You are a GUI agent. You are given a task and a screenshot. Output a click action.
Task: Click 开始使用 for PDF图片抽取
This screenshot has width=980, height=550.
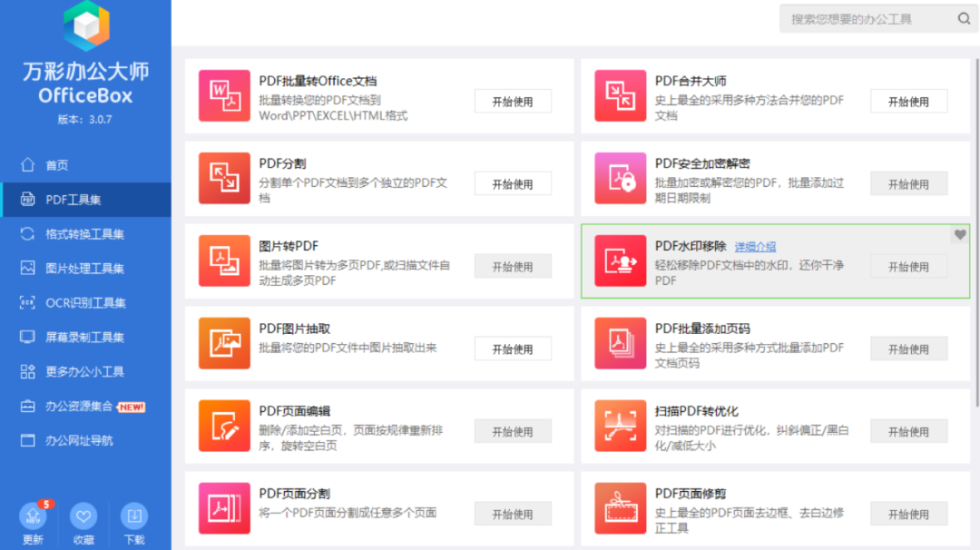(513, 349)
